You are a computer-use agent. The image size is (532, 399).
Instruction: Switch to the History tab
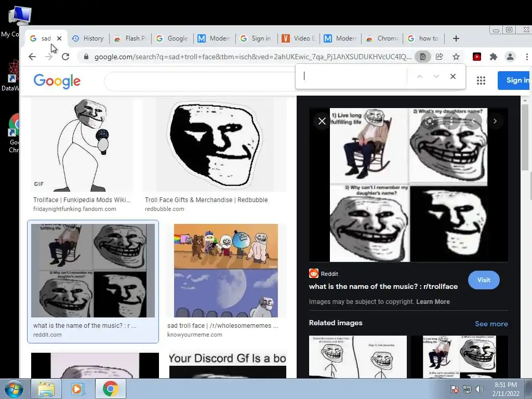88,38
